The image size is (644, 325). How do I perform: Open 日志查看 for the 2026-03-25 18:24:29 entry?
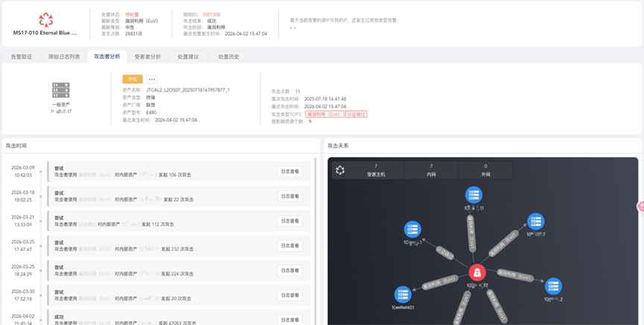(x=290, y=271)
